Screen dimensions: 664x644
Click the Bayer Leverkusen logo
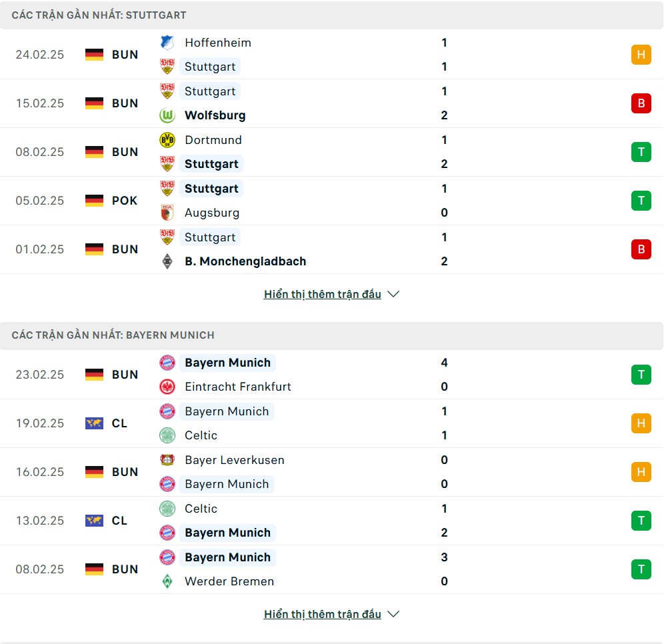coord(167,460)
